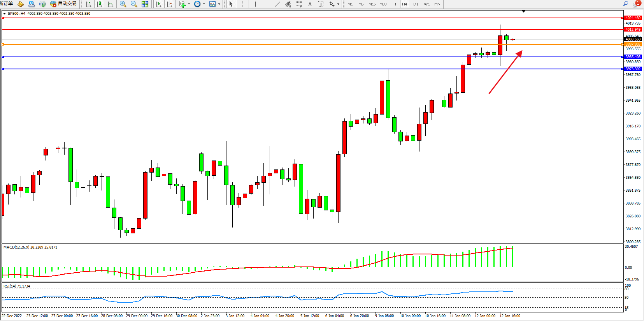Select the horizontal line tool
The width and height of the screenshot is (644, 321).
point(266,4)
